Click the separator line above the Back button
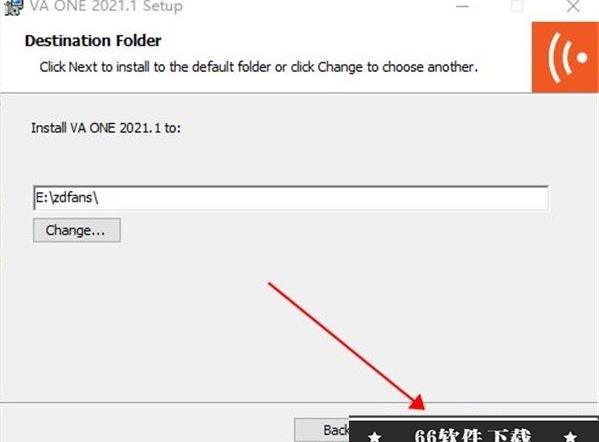Viewport: 599px width, 442px height. click(300, 402)
